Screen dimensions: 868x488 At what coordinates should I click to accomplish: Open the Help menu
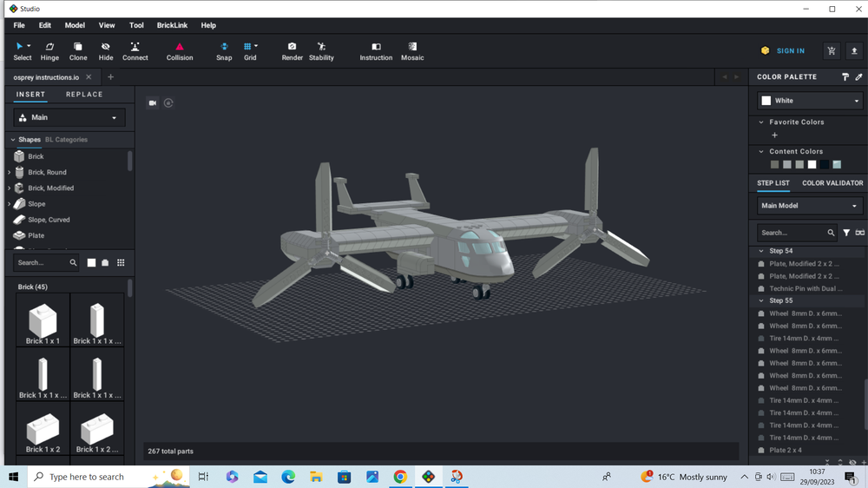coord(208,25)
